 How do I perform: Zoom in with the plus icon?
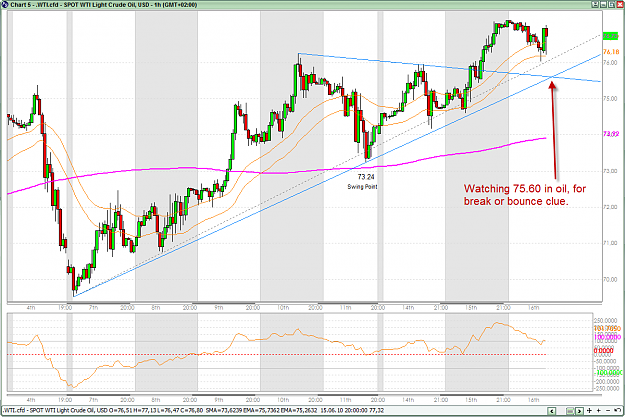pos(599,411)
